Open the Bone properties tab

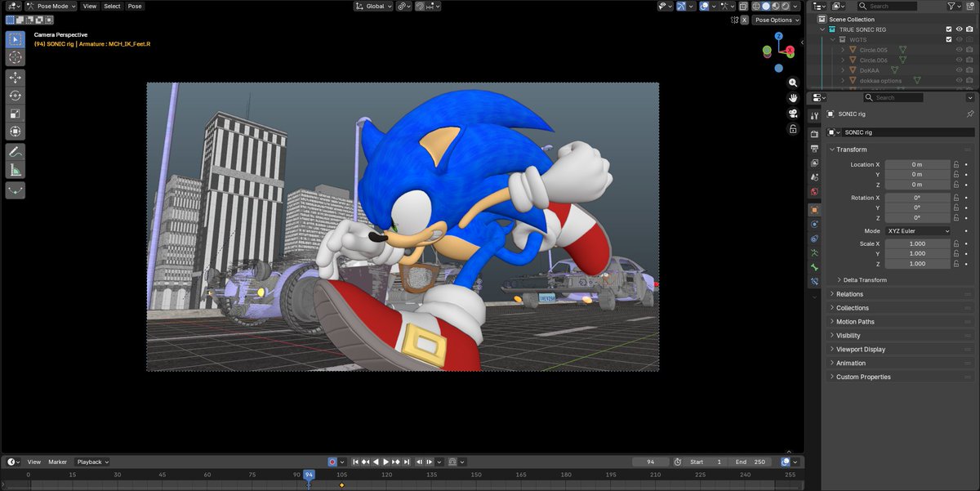point(814,267)
